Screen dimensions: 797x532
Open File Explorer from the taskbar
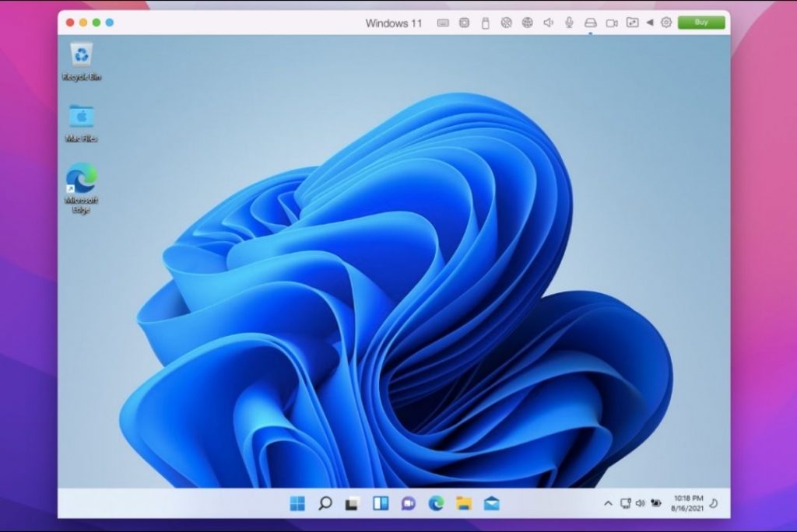[464, 504]
